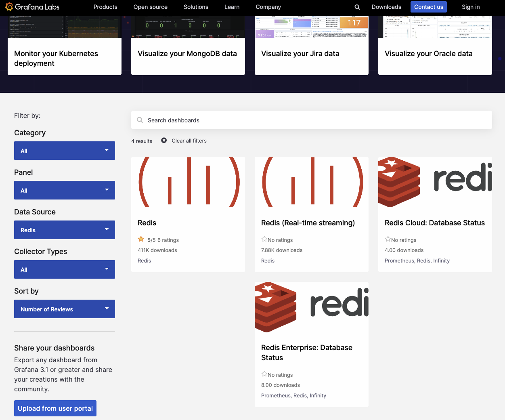Open Visualize your MongoDB data card
This screenshot has height=420, width=505.
pos(188,45)
